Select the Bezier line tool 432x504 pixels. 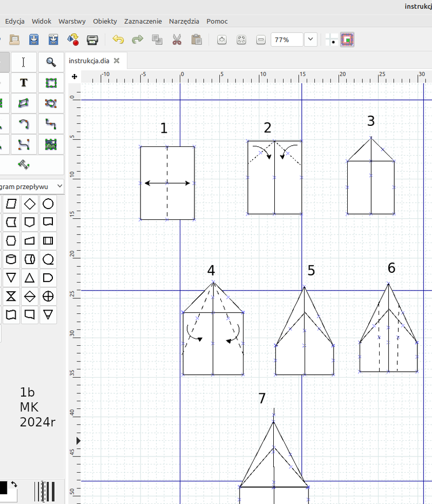pyautogui.click(x=24, y=144)
